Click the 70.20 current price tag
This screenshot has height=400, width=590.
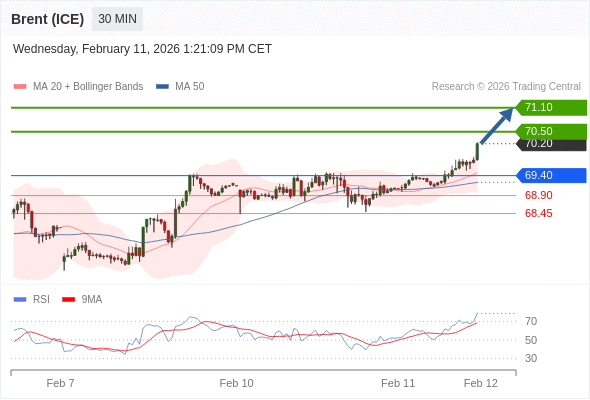[x=551, y=145]
